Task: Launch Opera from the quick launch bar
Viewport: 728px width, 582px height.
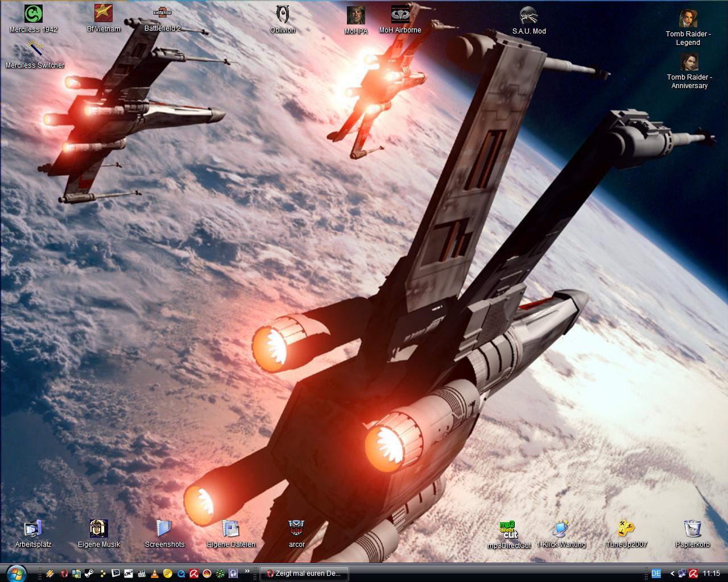Action: click(64, 573)
